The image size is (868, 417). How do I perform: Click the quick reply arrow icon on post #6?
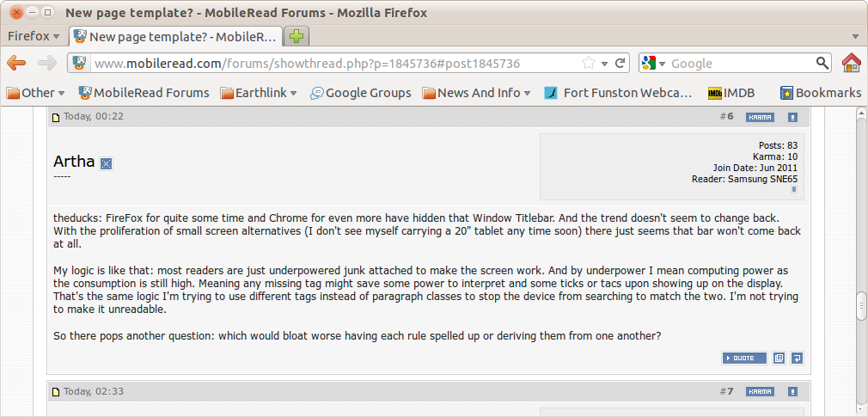pyautogui.click(x=797, y=358)
